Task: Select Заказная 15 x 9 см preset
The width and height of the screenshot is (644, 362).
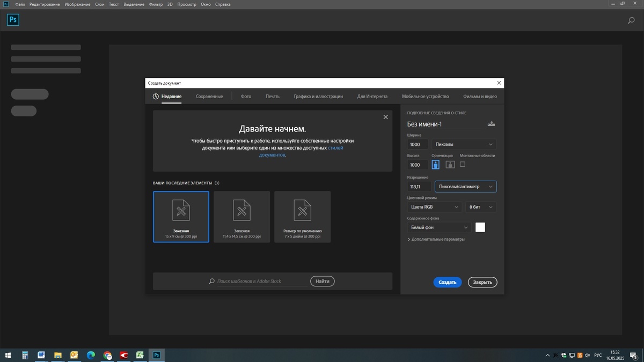Action: (181, 217)
